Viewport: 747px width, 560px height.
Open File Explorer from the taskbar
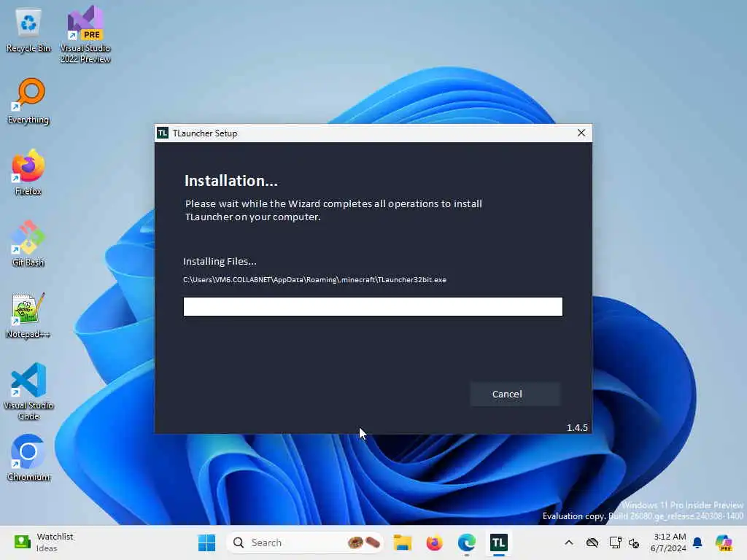click(x=402, y=542)
